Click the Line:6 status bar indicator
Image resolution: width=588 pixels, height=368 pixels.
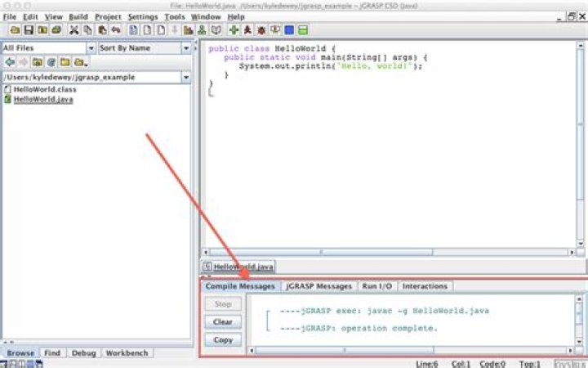click(x=427, y=363)
